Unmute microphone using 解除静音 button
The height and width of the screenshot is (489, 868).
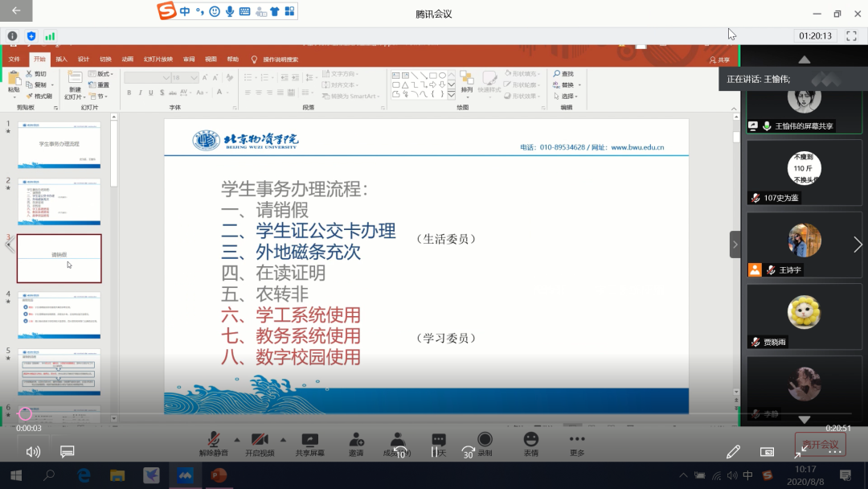point(214,443)
